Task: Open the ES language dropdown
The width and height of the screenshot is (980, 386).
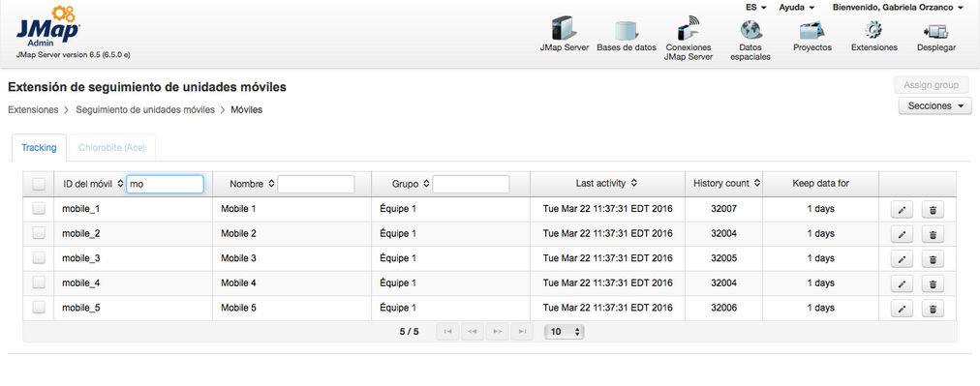Action: click(x=756, y=8)
